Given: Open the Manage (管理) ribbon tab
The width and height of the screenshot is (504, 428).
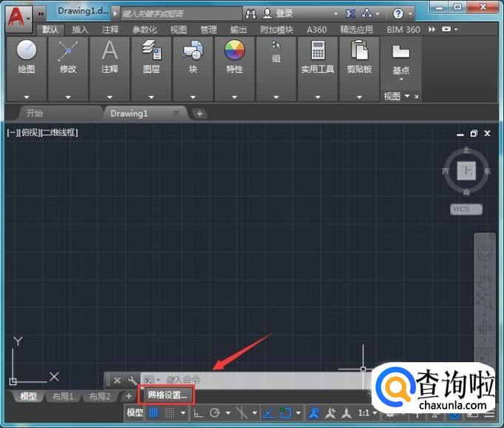Looking at the screenshot, I should [208, 30].
